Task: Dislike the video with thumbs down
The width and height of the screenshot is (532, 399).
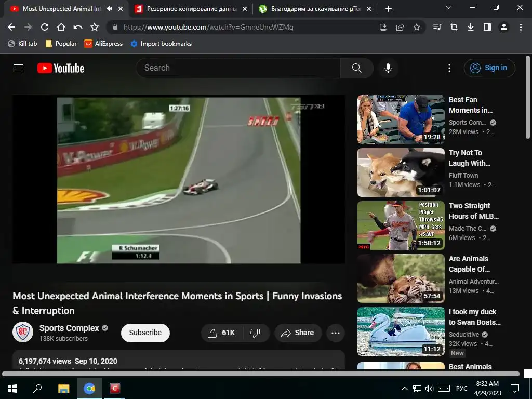Action: tap(255, 333)
